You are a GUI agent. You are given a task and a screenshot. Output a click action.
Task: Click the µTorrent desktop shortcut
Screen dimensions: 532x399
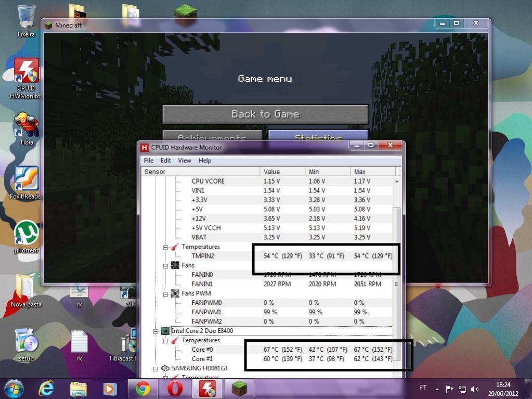(26, 237)
